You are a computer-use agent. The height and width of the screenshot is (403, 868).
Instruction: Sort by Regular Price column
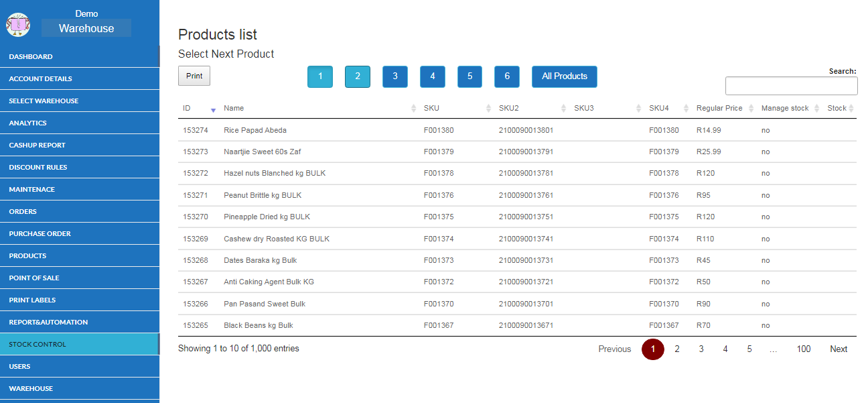[719, 108]
